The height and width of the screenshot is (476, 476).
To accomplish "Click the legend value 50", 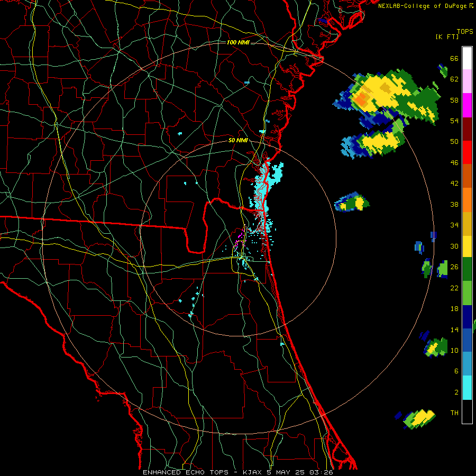I will pyautogui.click(x=454, y=142).
